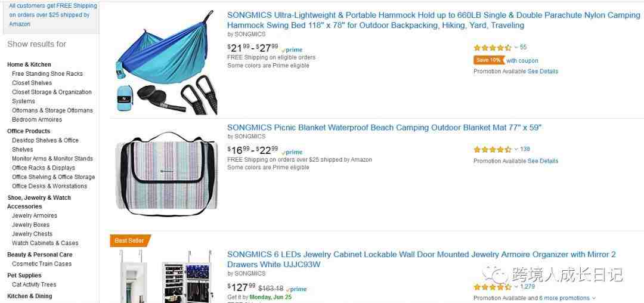Select the Cosmetic Train Cases category
This screenshot has height=303, width=644.
42,264
